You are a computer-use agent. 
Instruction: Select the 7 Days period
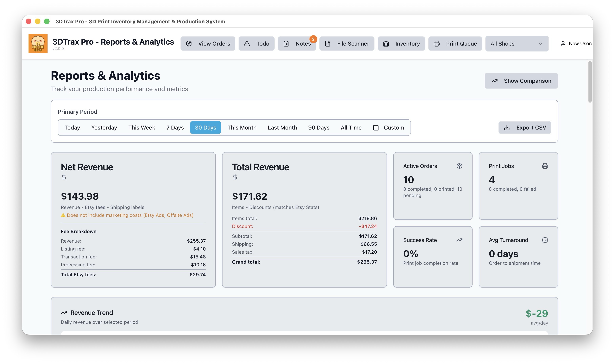(x=175, y=128)
